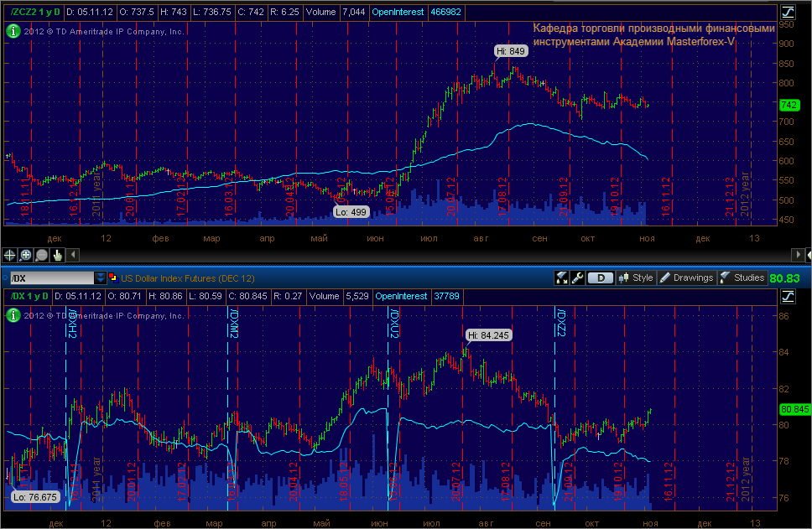Click the green 80.845 price label

click(795, 409)
